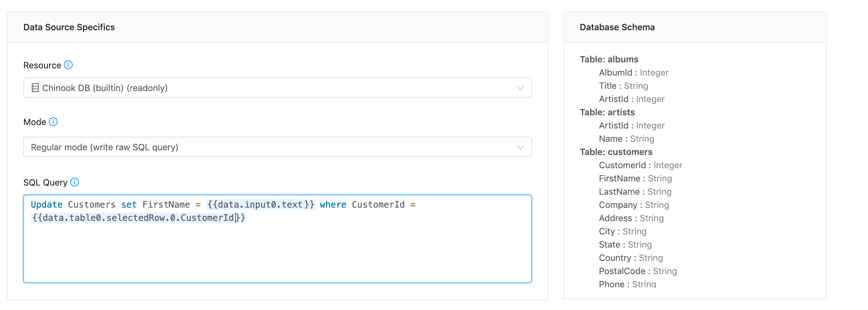Select Company : String schema field
868x310 pixels.
tap(634, 205)
